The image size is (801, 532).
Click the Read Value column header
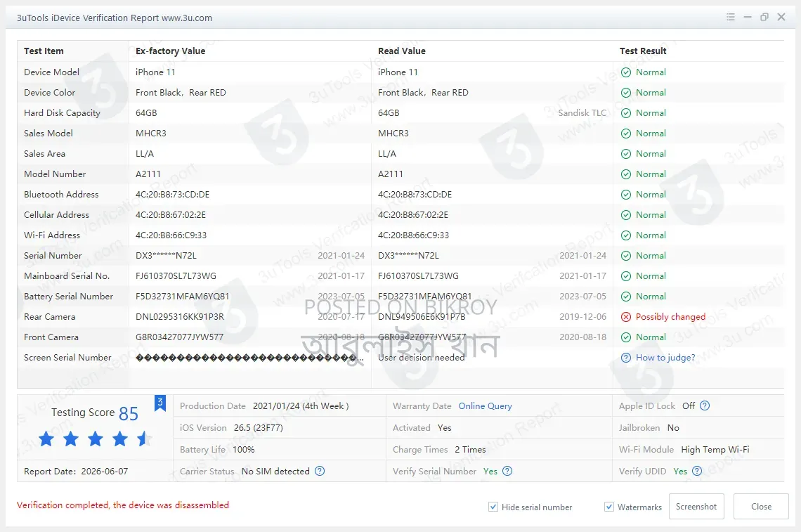[401, 51]
